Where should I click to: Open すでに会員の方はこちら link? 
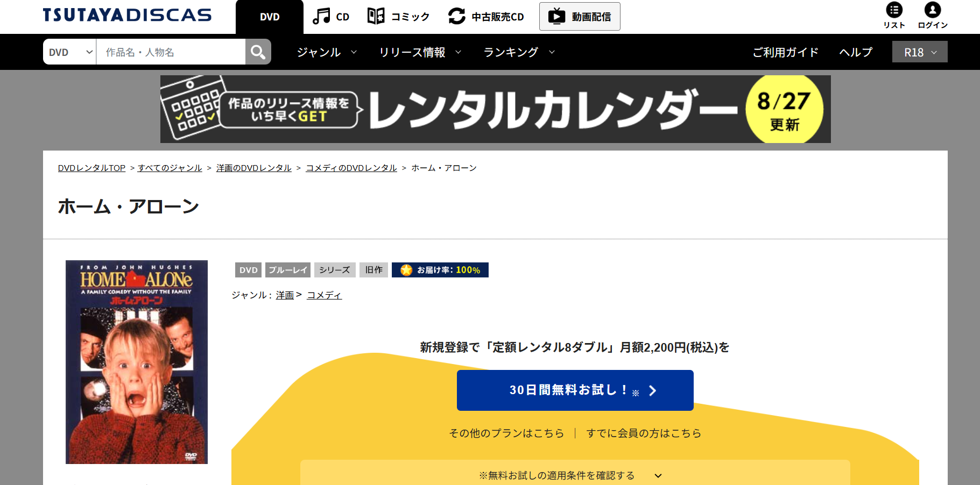[644, 433]
